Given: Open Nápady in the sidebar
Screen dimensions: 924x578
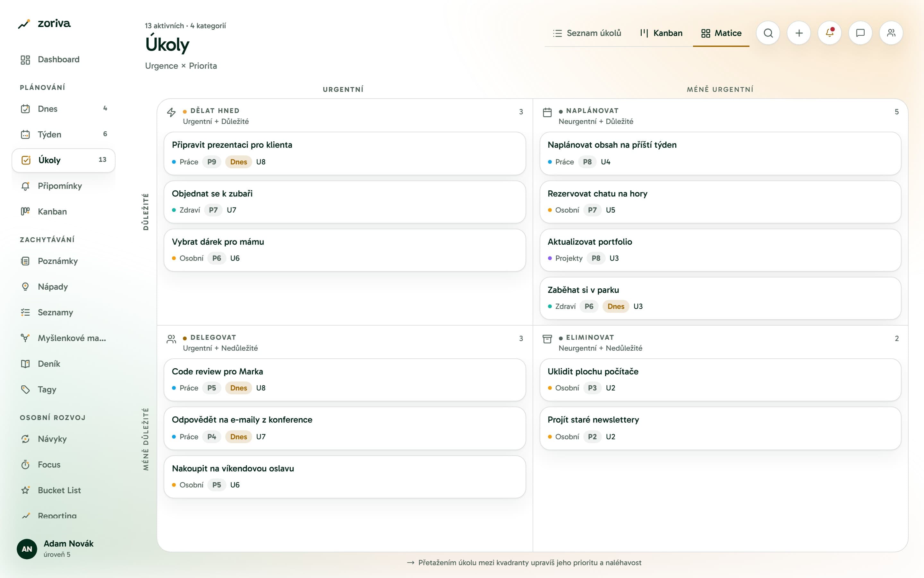Looking at the screenshot, I should (64, 287).
